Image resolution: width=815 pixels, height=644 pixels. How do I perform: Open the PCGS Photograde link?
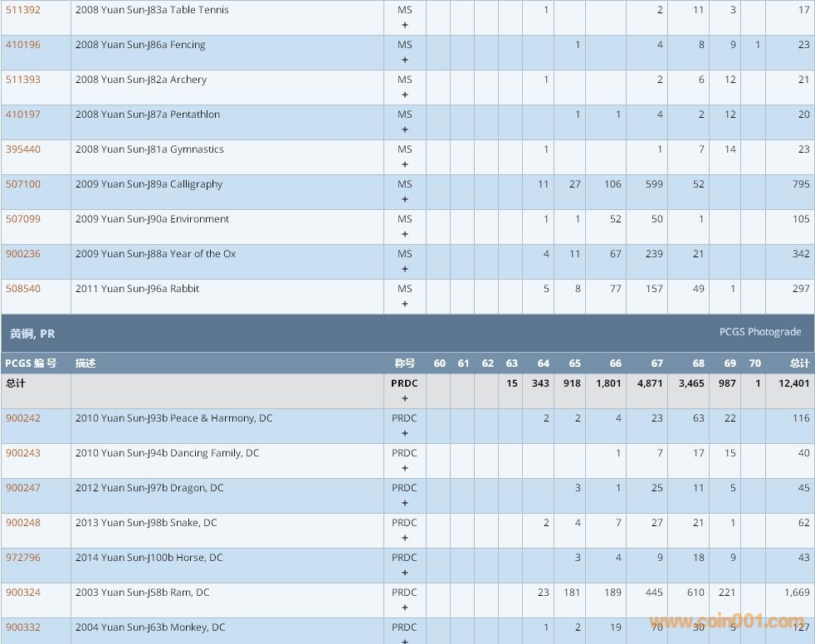coord(759,332)
